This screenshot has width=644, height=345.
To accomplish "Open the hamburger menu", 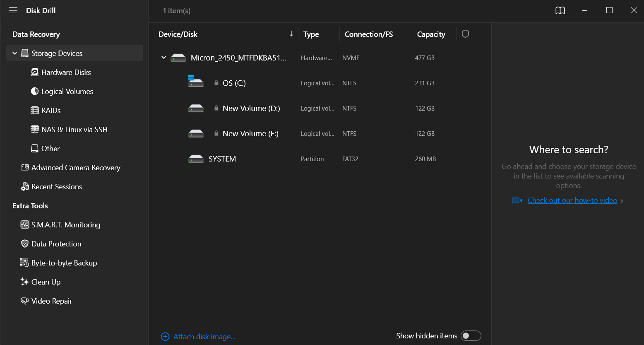I will pyautogui.click(x=13, y=11).
